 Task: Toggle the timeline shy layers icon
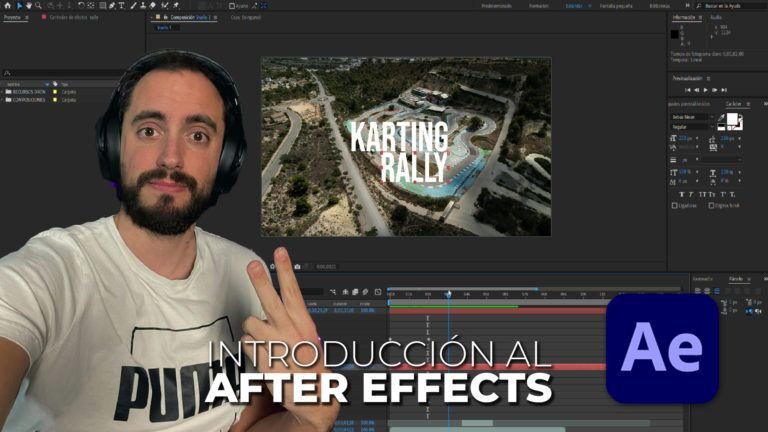coord(345,292)
